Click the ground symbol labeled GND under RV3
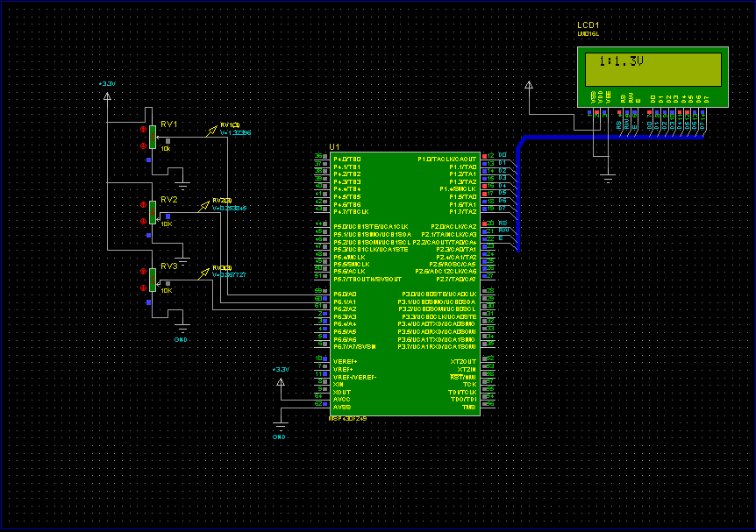The width and height of the screenshot is (756, 532). [182, 330]
